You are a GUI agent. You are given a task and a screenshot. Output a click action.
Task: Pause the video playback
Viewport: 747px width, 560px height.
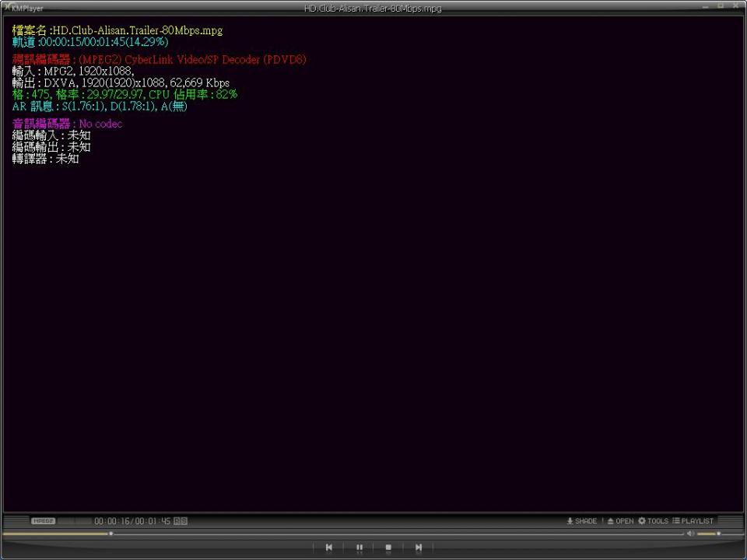(x=359, y=548)
